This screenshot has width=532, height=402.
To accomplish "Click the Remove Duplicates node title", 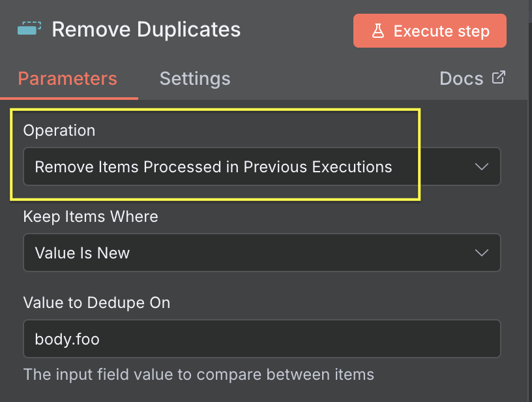I will (146, 29).
